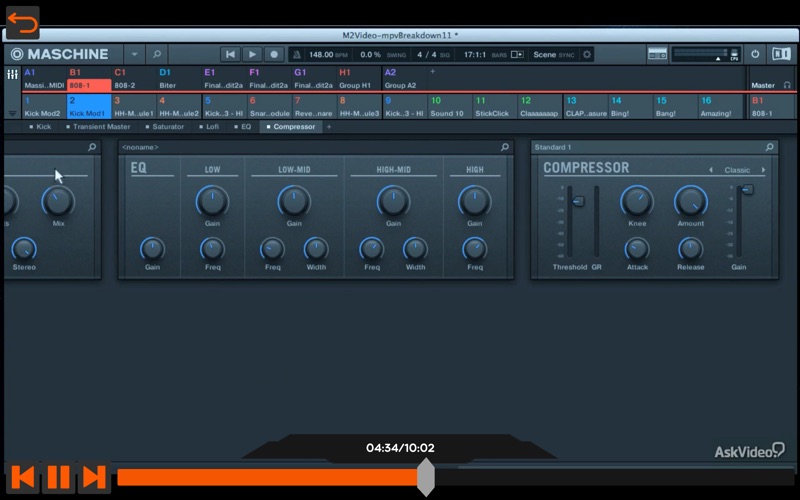800x500 pixels.
Task: Tap the orange back arrow icon
Action: (22, 23)
